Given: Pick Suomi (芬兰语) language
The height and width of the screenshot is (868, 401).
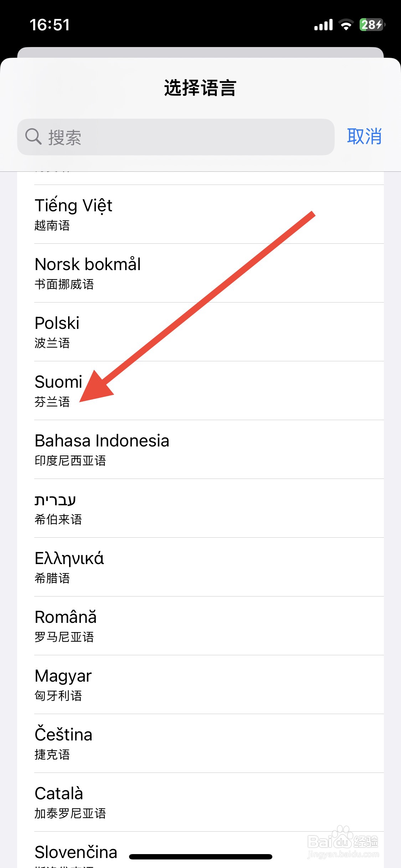Looking at the screenshot, I should click(x=209, y=391).
